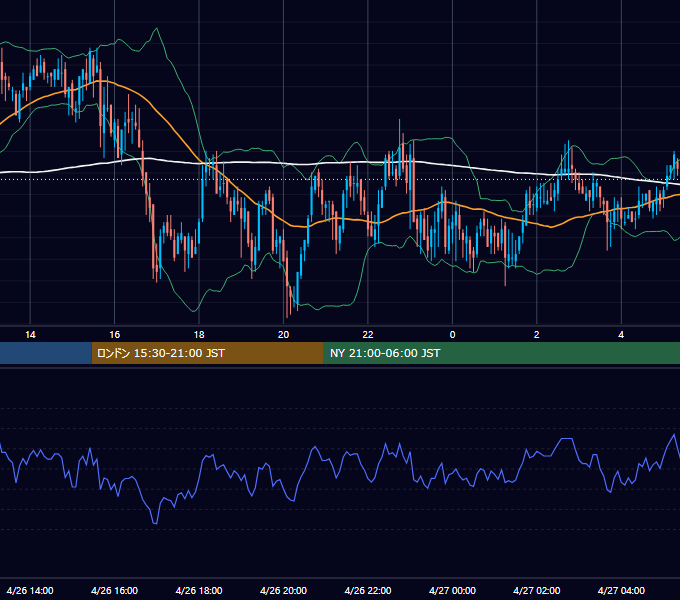The height and width of the screenshot is (600, 680).
Task: Click the 4/27 00:00 label on the oscillator axis
Action: pyautogui.click(x=452, y=590)
